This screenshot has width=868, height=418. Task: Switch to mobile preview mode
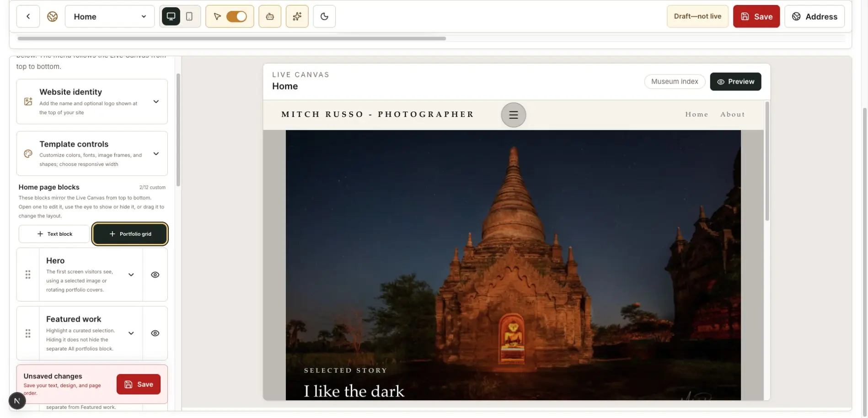[x=189, y=16]
